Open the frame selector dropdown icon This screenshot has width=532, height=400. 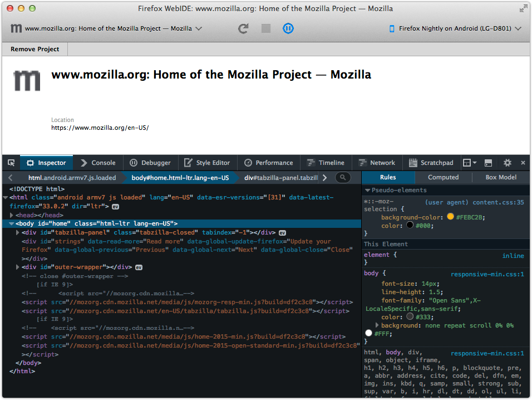(470, 163)
